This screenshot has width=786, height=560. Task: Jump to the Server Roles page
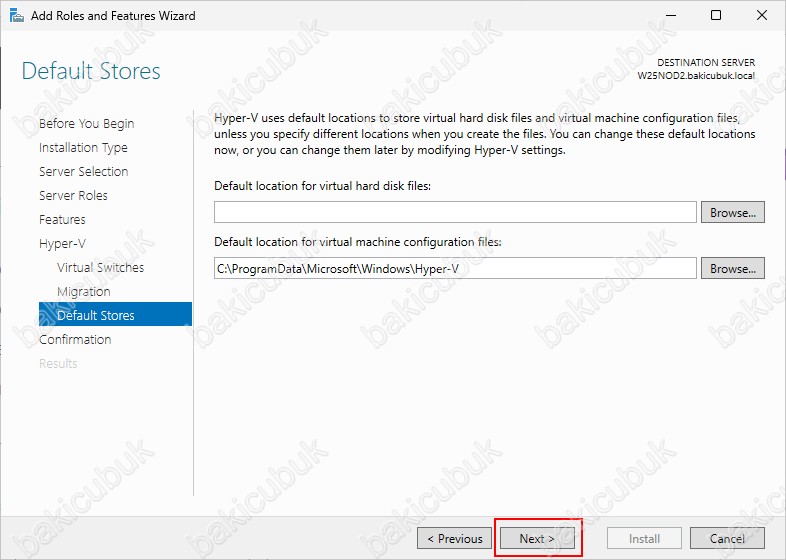(73, 196)
